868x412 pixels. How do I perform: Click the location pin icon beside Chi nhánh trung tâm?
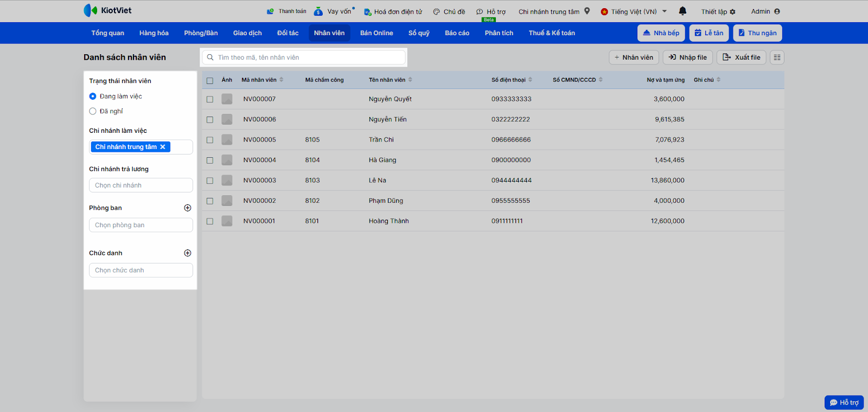(x=587, y=11)
